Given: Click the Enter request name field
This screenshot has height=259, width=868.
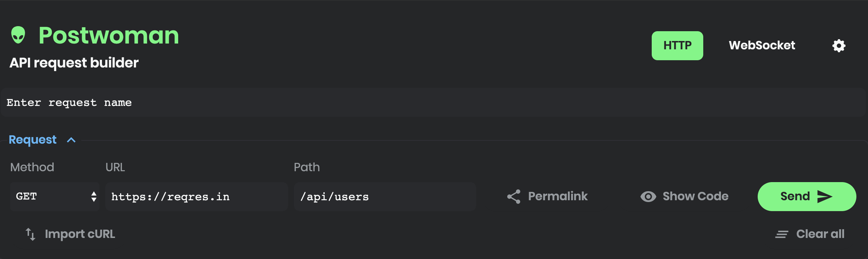Looking at the screenshot, I should tap(218, 102).
